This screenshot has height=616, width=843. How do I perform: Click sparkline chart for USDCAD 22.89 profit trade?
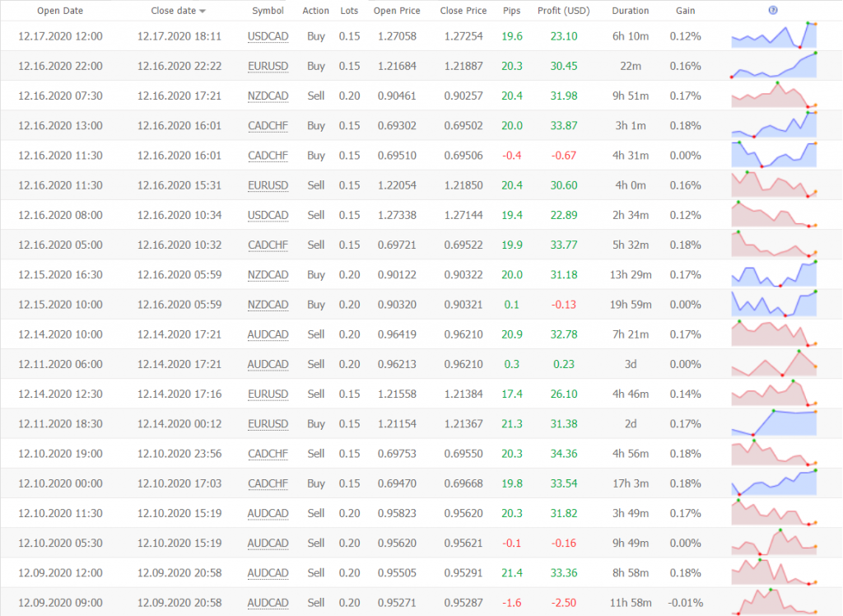coord(774,214)
